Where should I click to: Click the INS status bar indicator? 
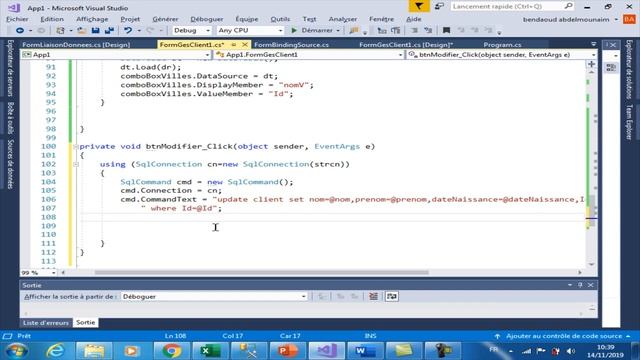(x=370, y=336)
